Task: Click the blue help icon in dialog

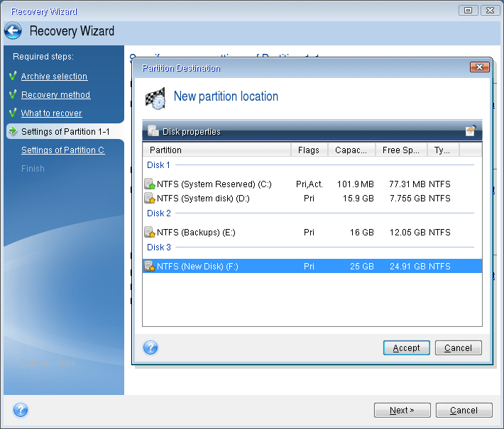Action: (x=150, y=347)
